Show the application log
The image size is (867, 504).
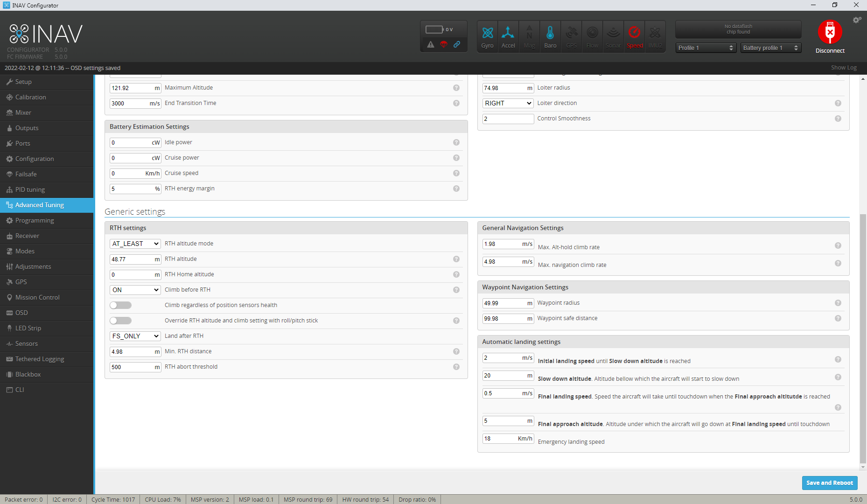click(844, 67)
